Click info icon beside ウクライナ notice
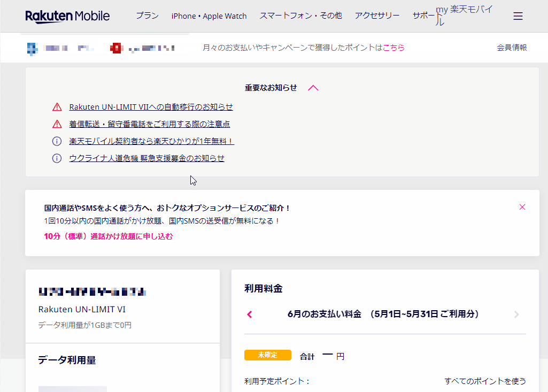 tap(57, 158)
